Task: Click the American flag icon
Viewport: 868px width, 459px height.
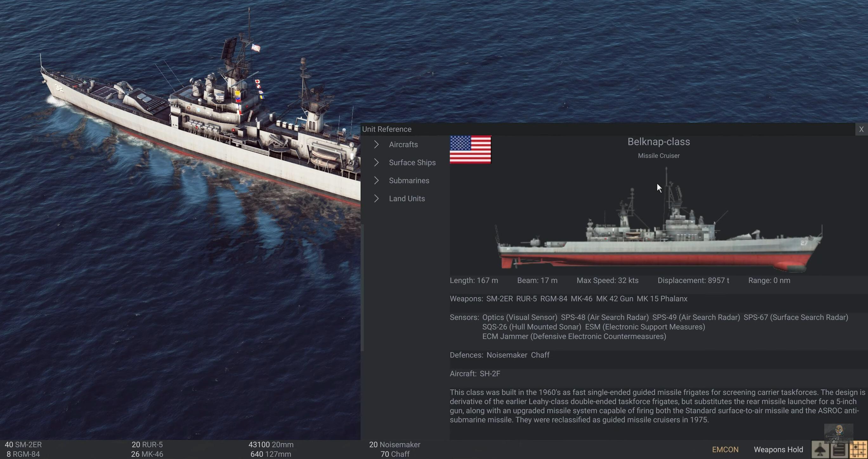Action: coord(470,150)
